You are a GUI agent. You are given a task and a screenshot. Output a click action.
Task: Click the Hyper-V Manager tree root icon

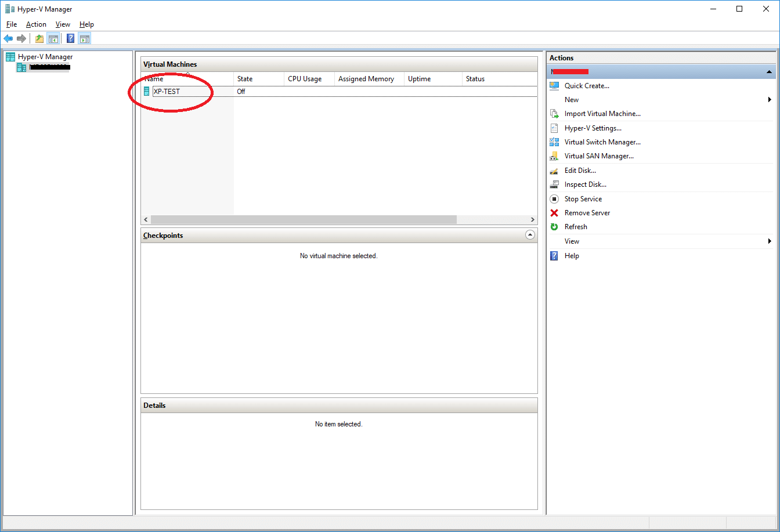click(10, 57)
